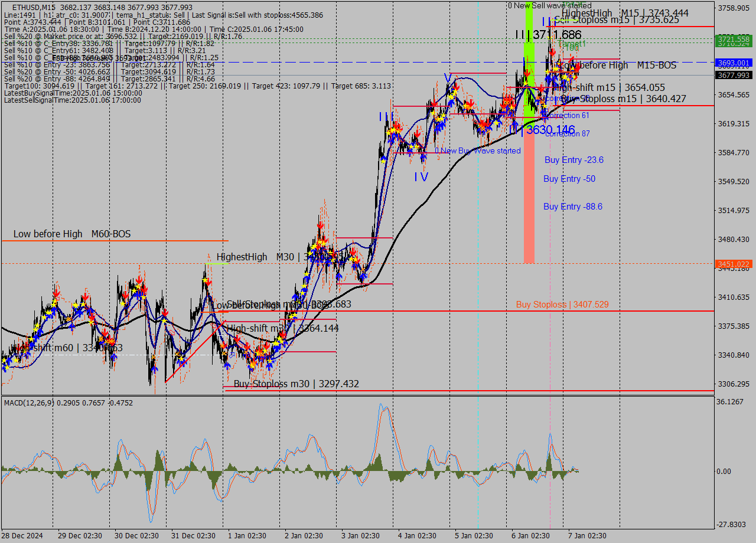The height and width of the screenshot is (543, 756).
Task: Click the 3514.975 price scale value
Action: (x=732, y=211)
